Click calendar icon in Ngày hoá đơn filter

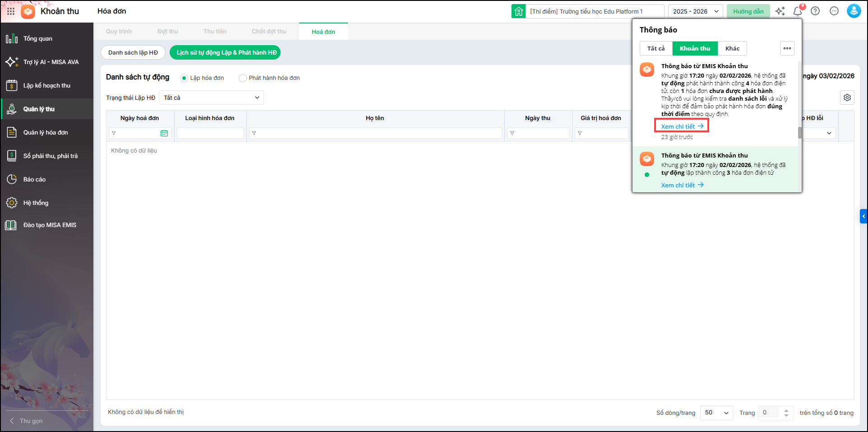tap(164, 133)
